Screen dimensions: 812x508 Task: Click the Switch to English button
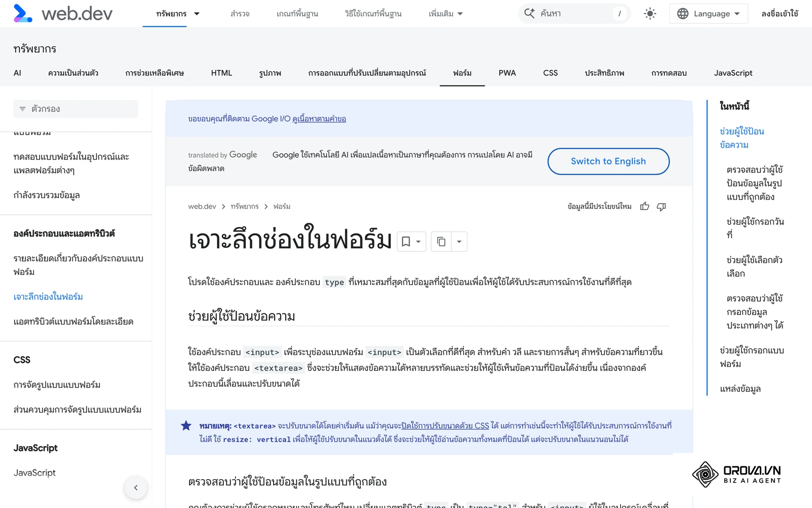608,162
